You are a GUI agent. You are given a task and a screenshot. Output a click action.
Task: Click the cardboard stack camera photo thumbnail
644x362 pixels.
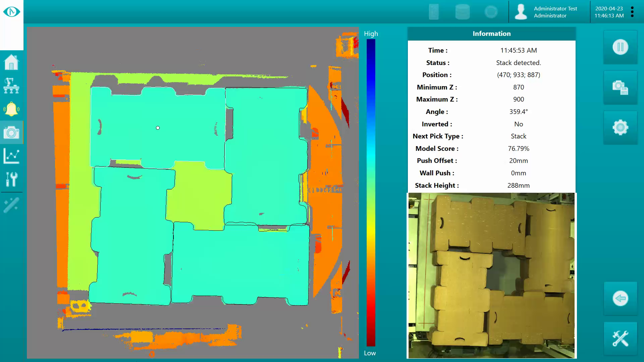click(x=491, y=276)
